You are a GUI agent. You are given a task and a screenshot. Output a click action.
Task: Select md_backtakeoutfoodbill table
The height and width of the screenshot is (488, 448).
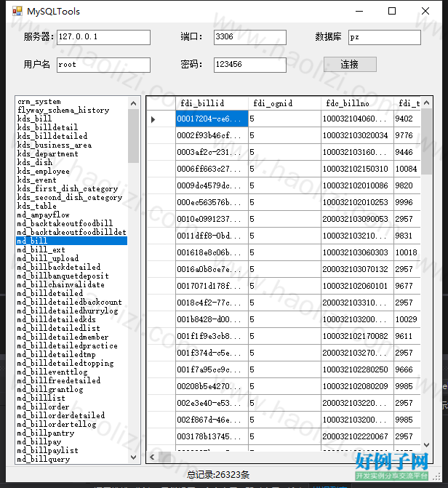[x=71, y=223]
